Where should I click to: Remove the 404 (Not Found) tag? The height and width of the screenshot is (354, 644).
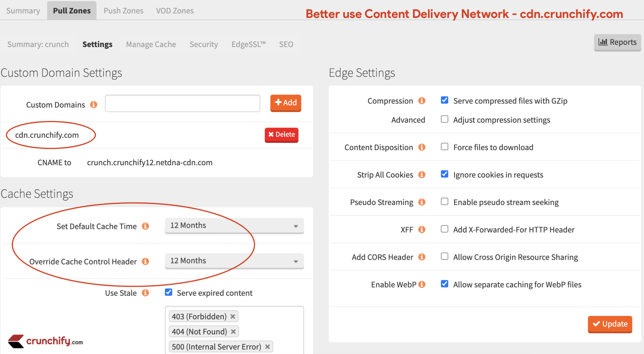point(233,332)
